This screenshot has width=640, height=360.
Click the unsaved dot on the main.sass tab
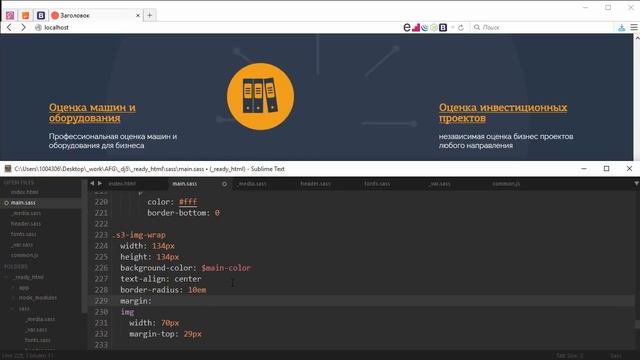[x=224, y=184]
